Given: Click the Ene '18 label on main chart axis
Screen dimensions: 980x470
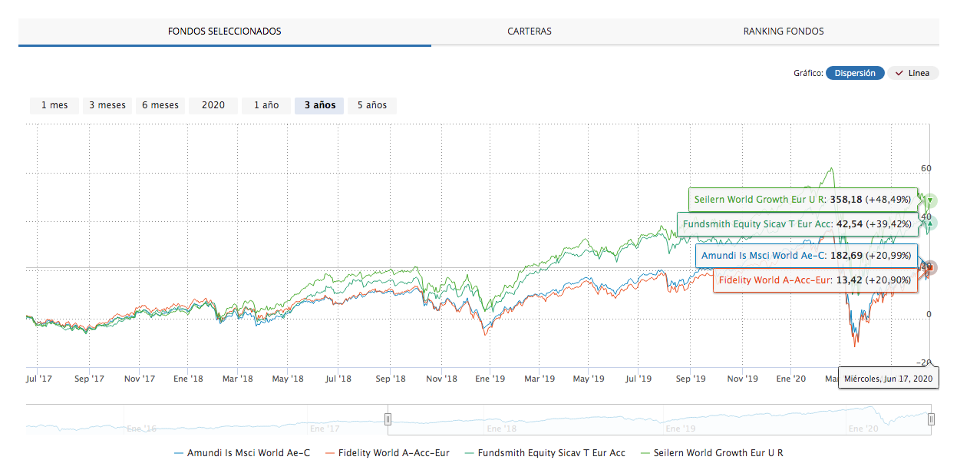Looking at the screenshot, I should point(187,379).
